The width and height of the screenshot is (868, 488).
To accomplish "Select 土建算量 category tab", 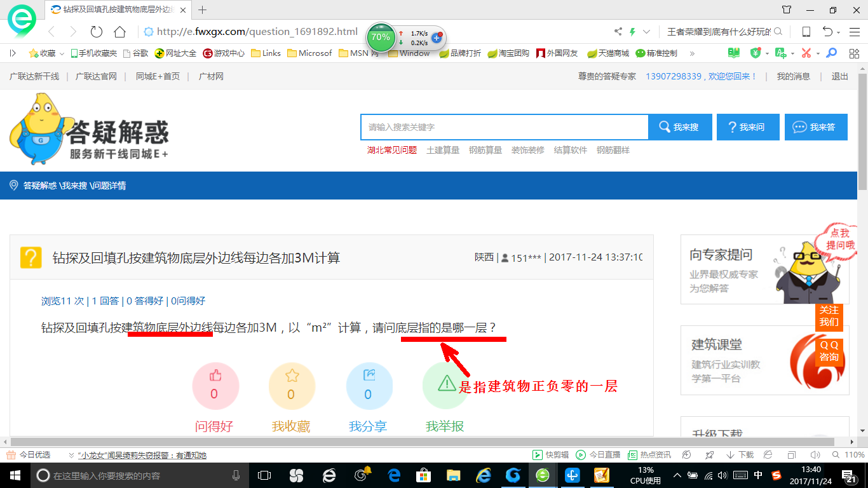I will point(443,151).
